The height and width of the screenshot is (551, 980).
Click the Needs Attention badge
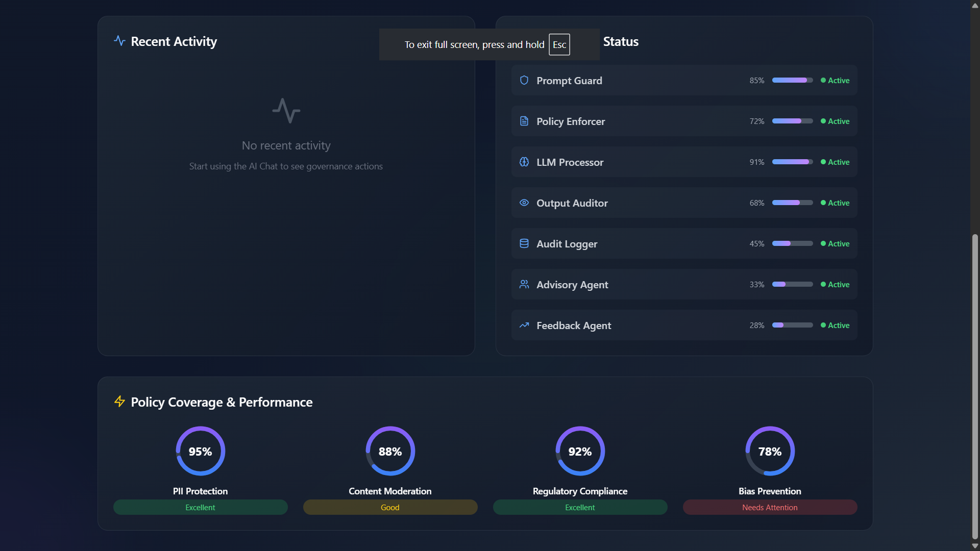point(770,507)
